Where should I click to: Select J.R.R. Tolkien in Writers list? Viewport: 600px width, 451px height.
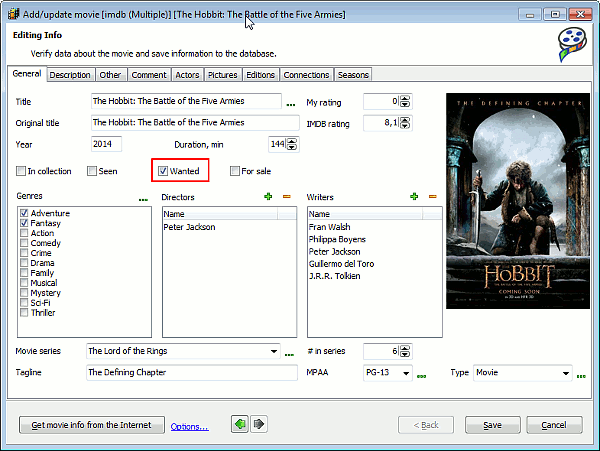[x=334, y=276]
